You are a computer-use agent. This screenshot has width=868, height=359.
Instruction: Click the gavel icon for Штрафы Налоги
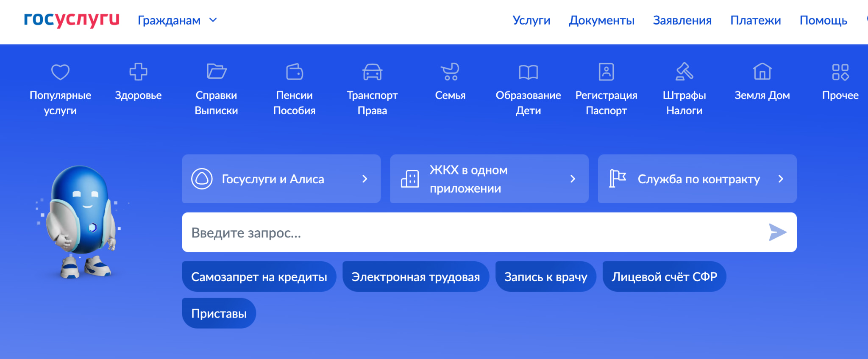click(684, 72)
